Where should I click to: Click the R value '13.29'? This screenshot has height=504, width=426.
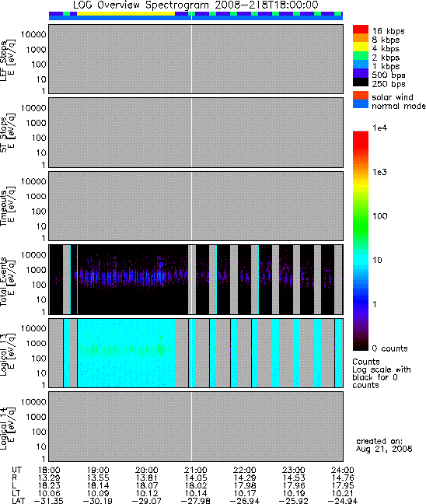49,478
